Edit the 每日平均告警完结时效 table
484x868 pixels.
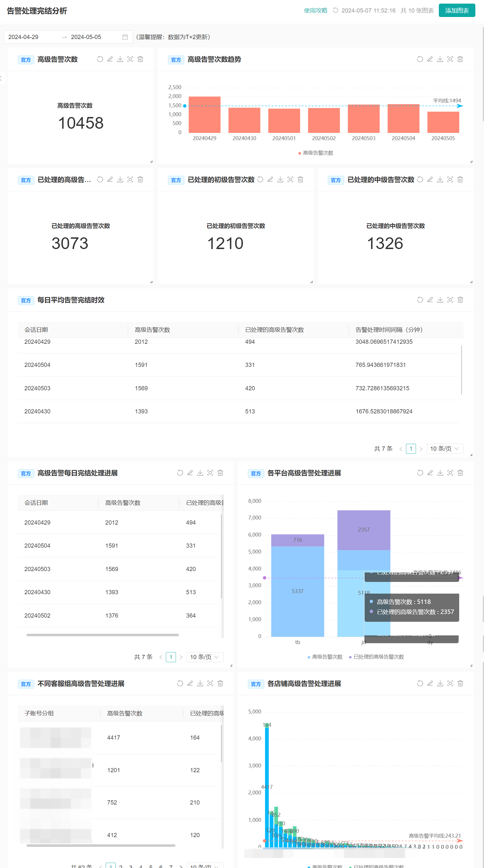pos(430,300)
